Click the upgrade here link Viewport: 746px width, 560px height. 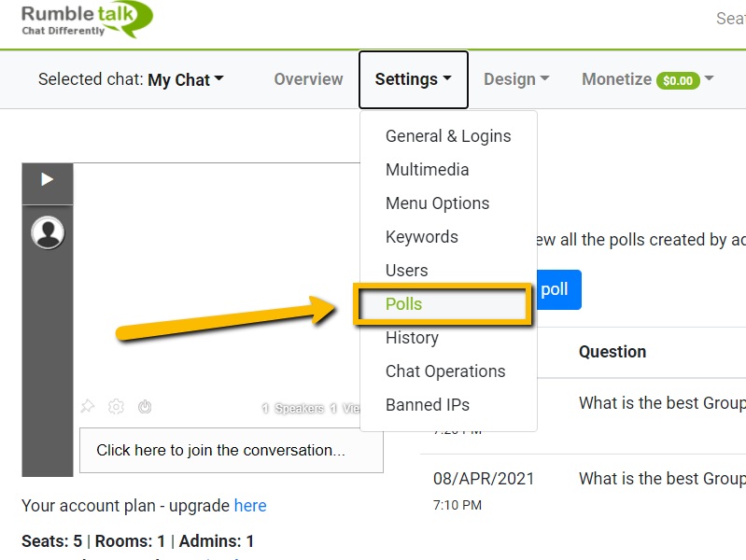250,506
